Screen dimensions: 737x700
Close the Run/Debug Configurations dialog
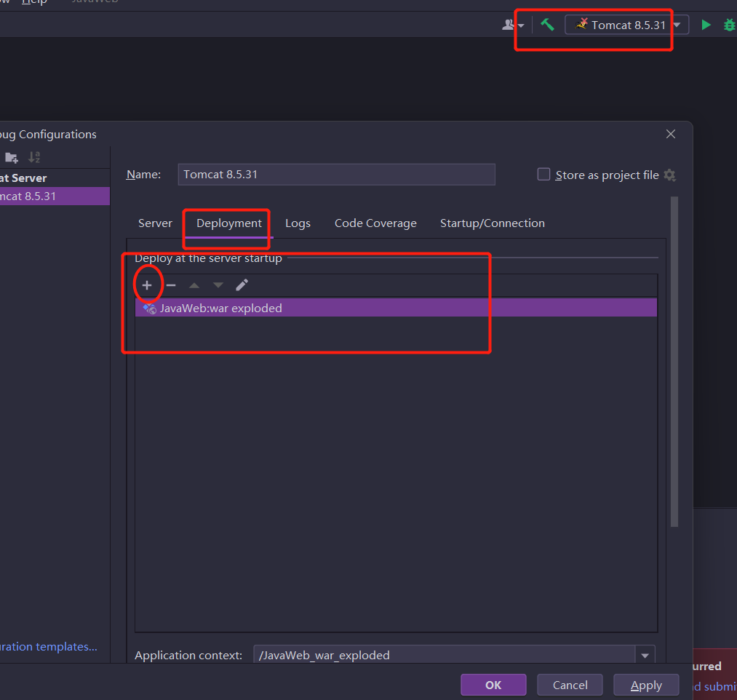670,134
